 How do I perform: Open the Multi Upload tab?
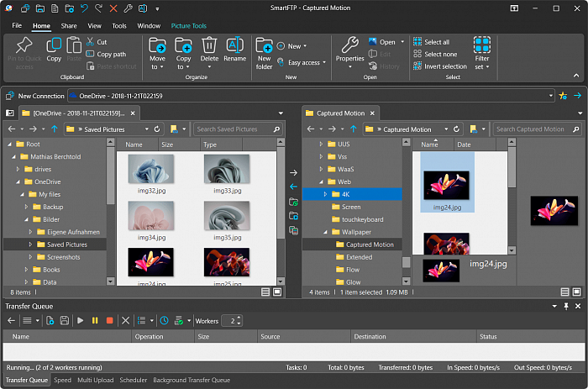[95, 380]
